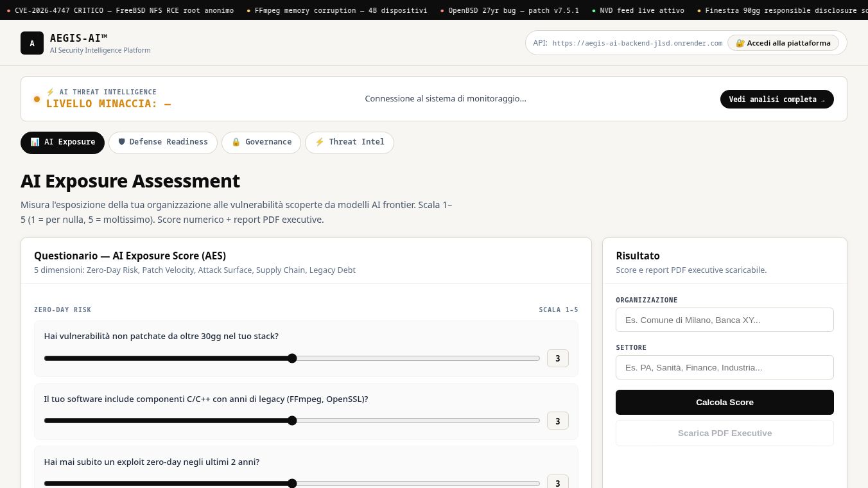Click the lightning icon on Threat Intel tab
Viewport: 868px width, 488px height.
click(319, 142)
